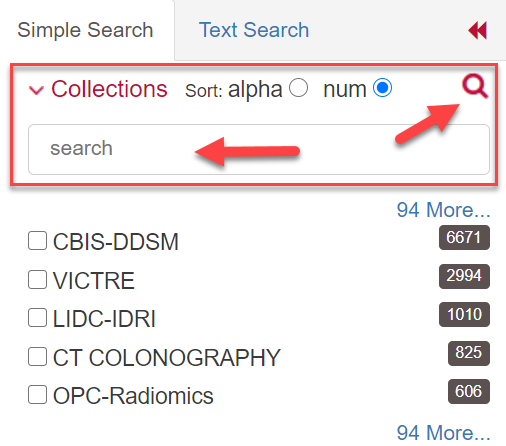
Task: Click the 825 count badge
Action: [x=469, y=353]
